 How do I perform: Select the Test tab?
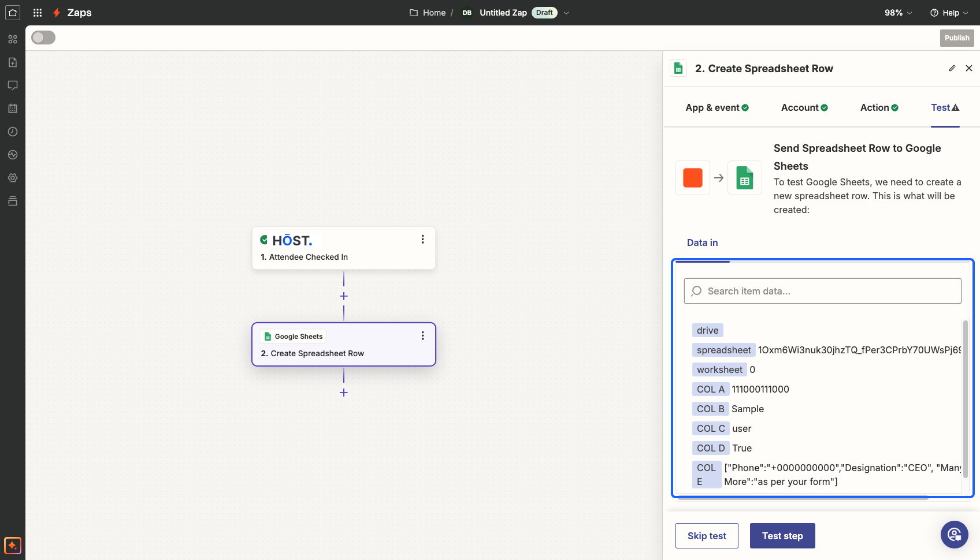[945, 107]
